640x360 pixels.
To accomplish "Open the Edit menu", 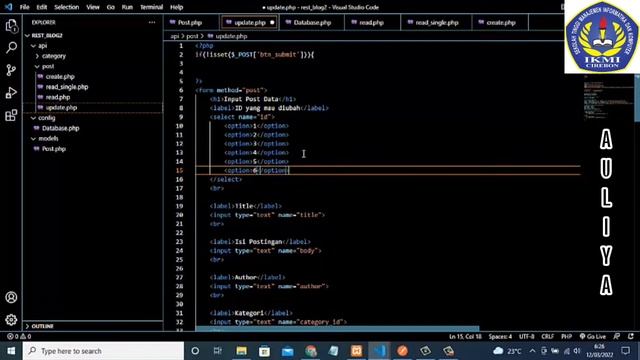I will pyautogui.click(x=42, y=7).
